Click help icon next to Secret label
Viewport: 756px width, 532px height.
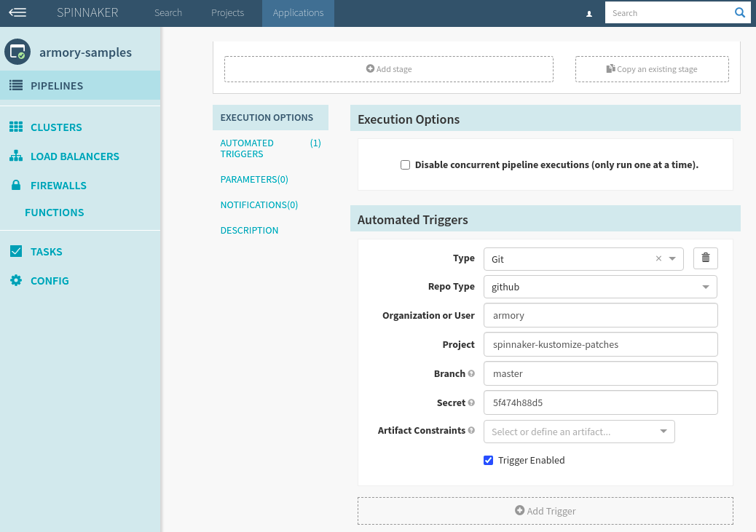(471, 402)
